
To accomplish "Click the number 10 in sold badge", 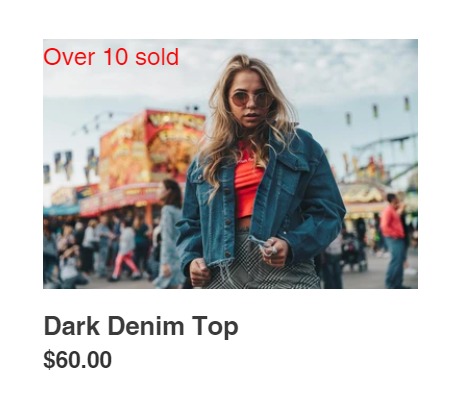I will pyautogui.click(x=115, y=57).
